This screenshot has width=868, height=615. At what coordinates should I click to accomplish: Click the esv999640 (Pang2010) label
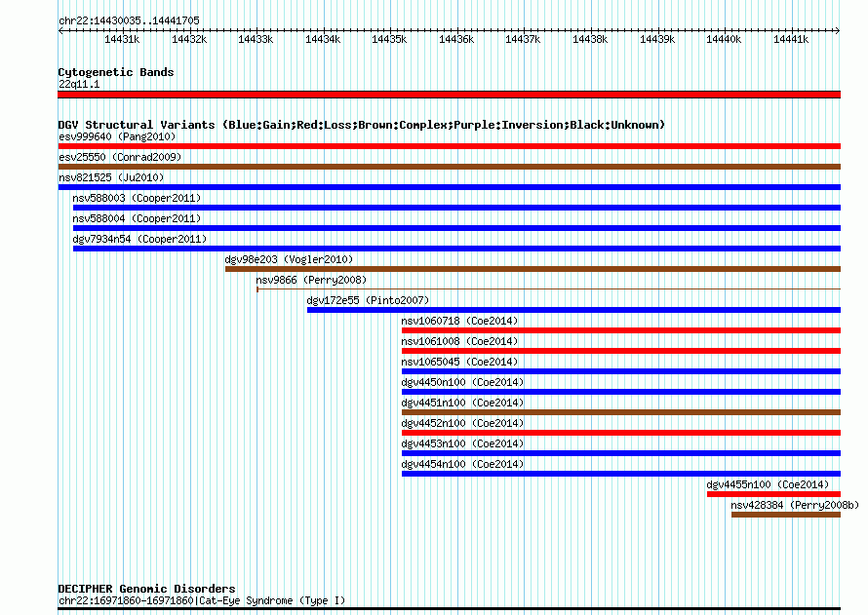(x=117, y=136)
